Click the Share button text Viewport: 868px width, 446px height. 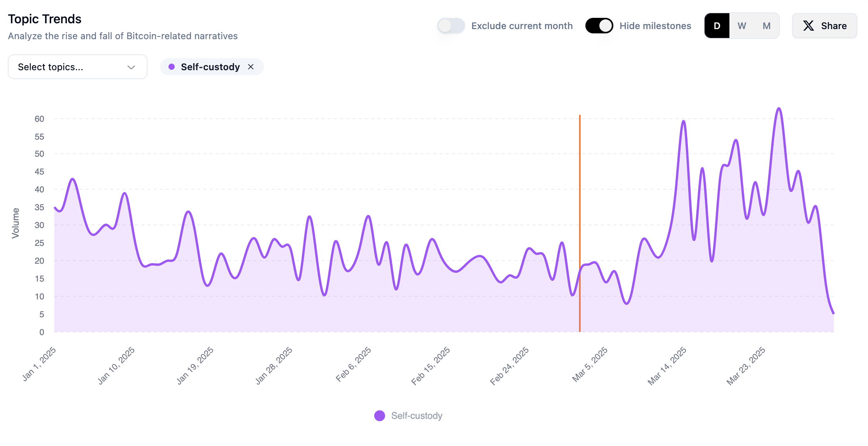point(834,26)
